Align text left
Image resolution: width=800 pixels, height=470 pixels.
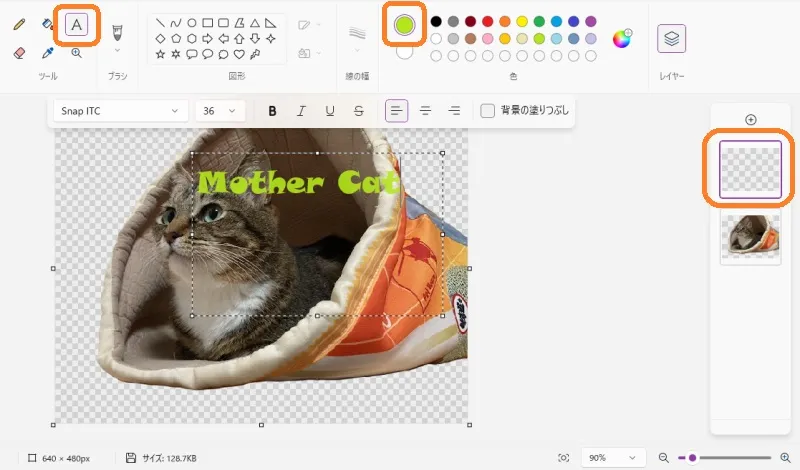click(396, 111)
